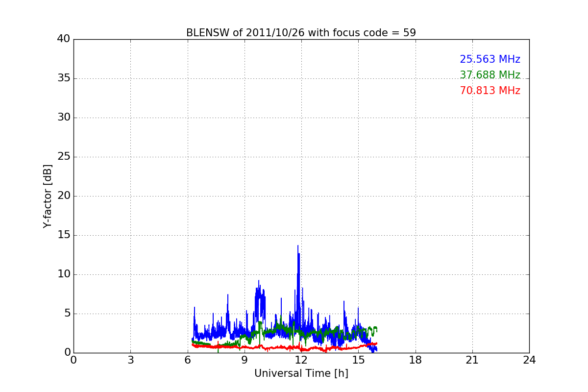
Task: Select the blue 25.563 MHz legend label
Action: [490, 59]
